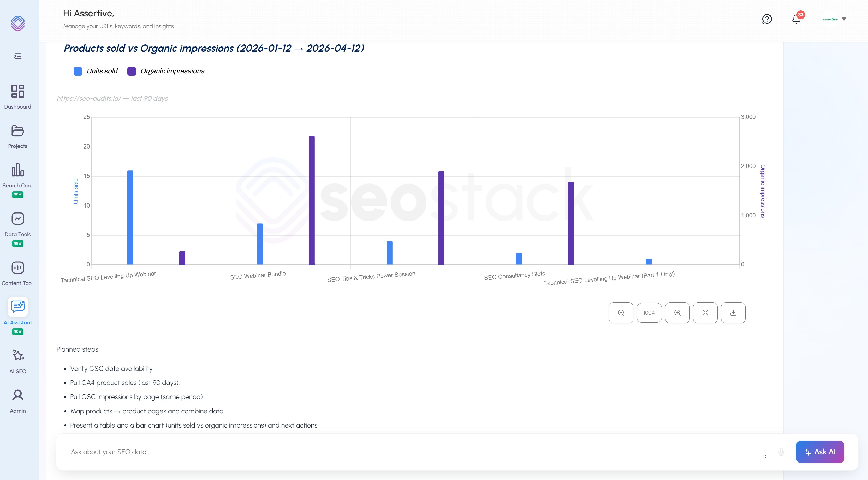The image size is (868, 480).
Task: Open the Search Console tool
Action: pyautogui.click(x=17, y=175)
